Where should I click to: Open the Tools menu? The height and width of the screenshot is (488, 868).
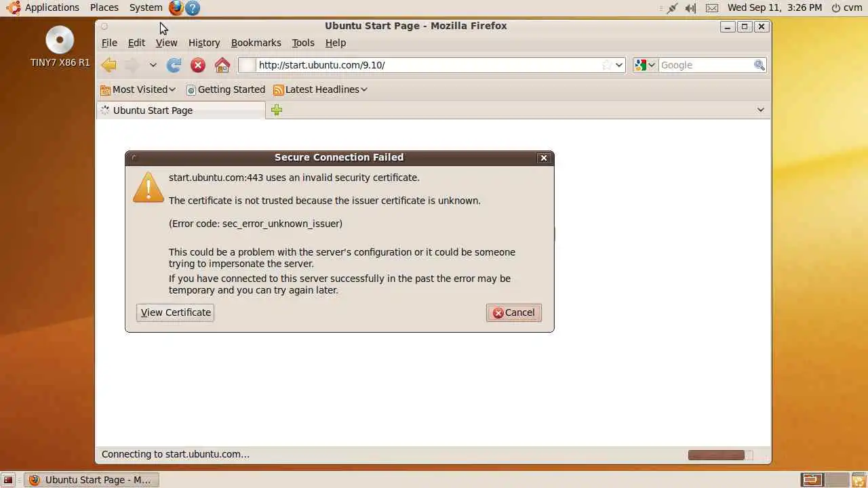pyautogui.click(x=303, y=43)
